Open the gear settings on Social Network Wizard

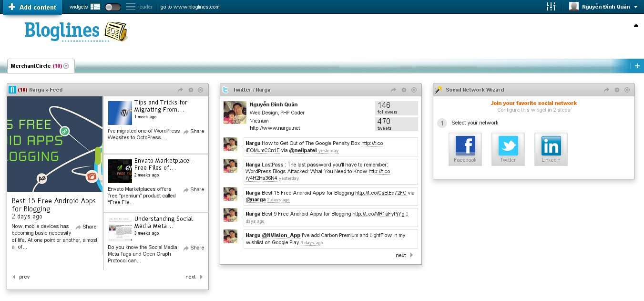616,89
